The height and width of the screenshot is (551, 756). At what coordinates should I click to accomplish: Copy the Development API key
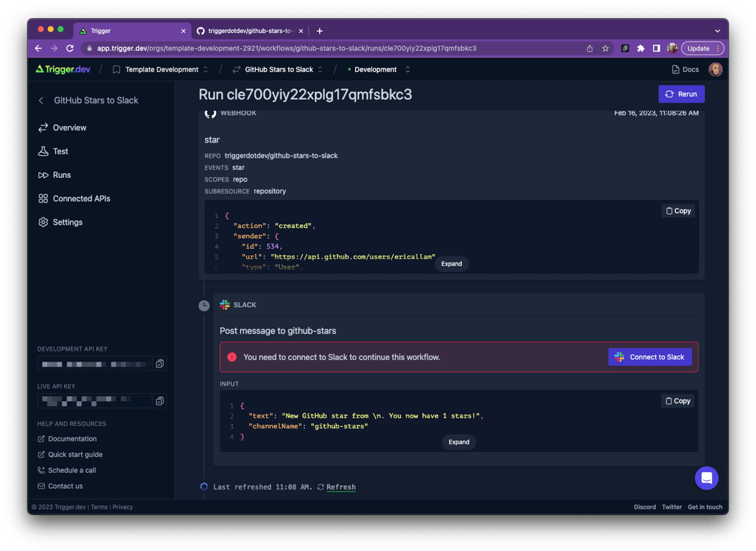click(x=159, y=364)
